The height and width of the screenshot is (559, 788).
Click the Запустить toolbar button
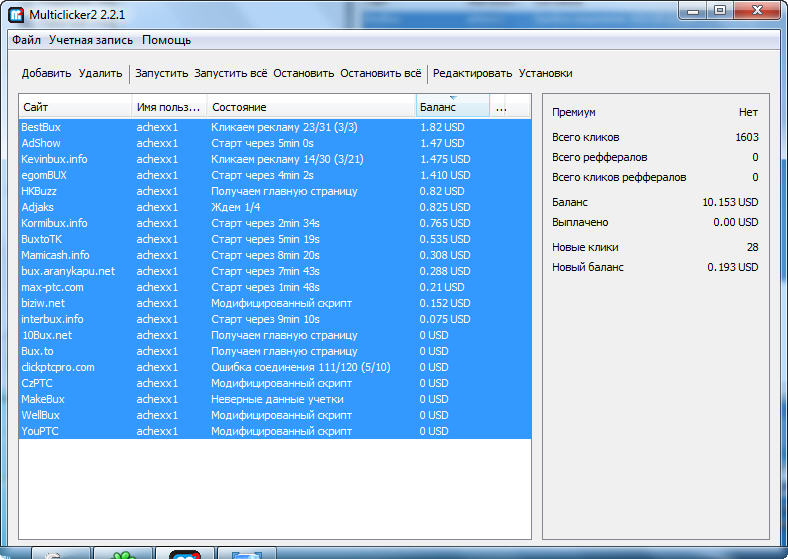(161, 73)
